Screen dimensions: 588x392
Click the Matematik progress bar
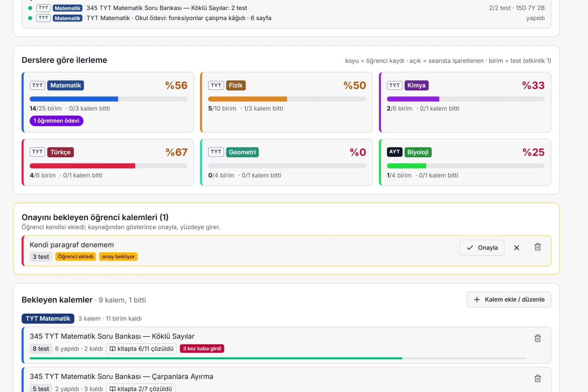(x=108, y=99)
